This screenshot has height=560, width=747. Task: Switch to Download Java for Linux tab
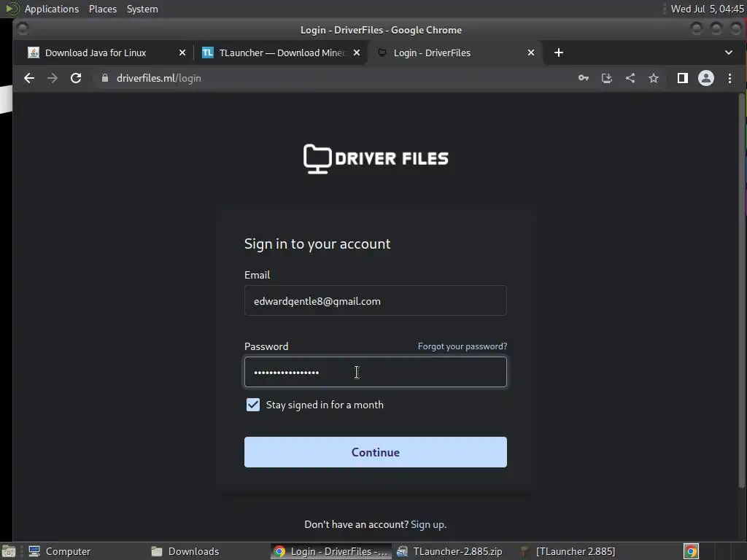(96, 52)
